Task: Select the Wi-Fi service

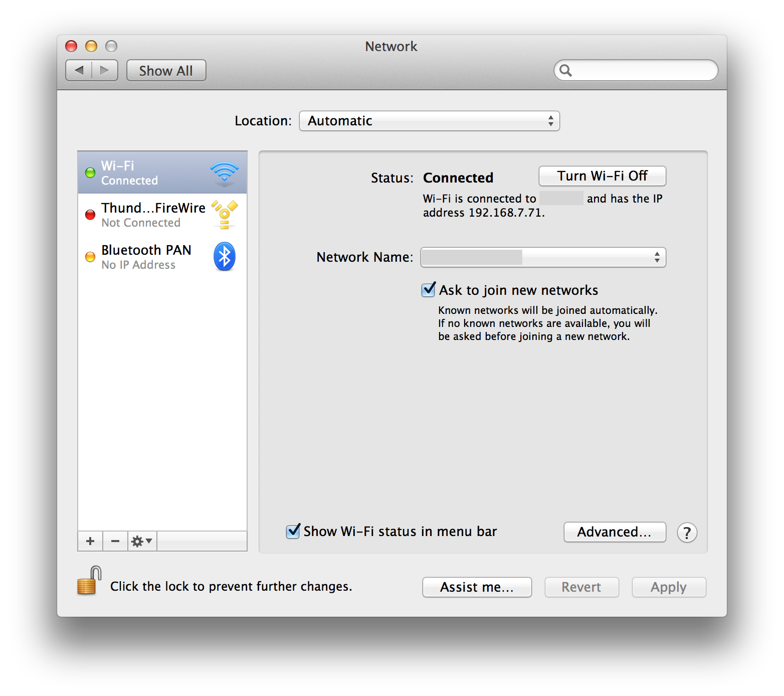Action: pyautogui.click(x=162, y=172)
